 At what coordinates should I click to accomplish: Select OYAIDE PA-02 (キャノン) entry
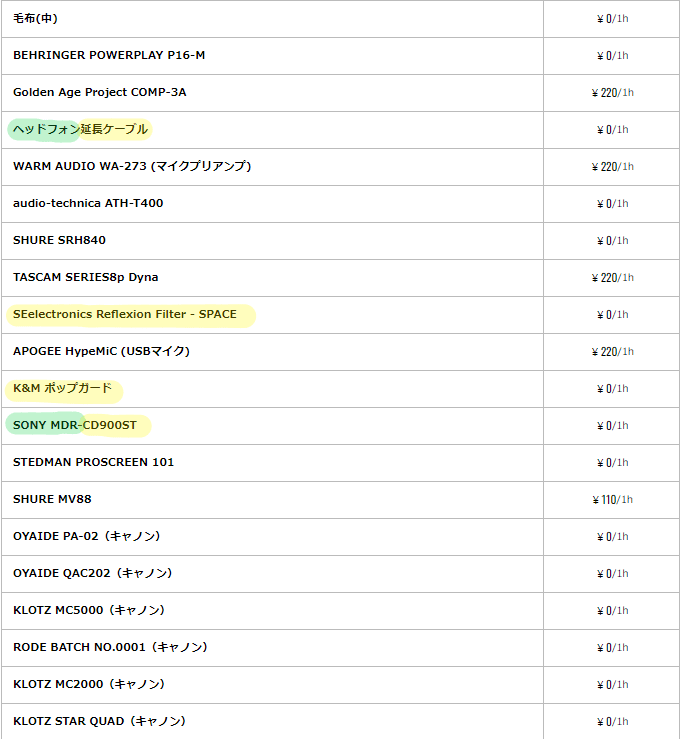[87, 536]
